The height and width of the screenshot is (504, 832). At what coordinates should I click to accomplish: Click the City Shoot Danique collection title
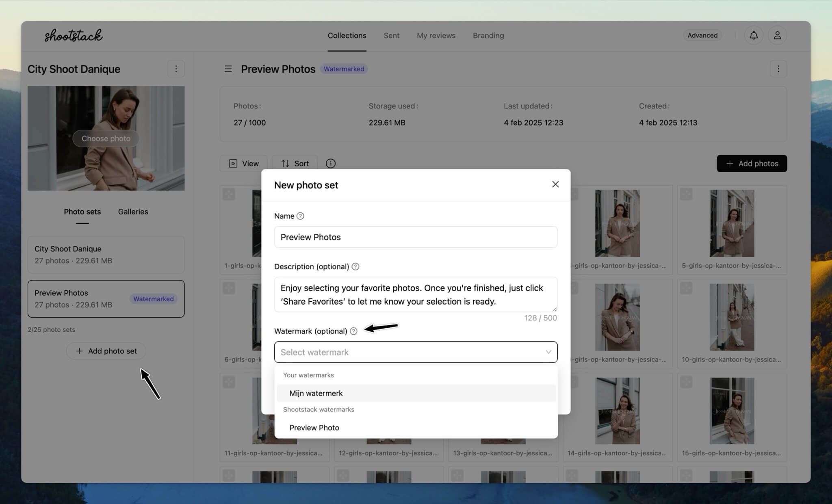click(74, 69)
